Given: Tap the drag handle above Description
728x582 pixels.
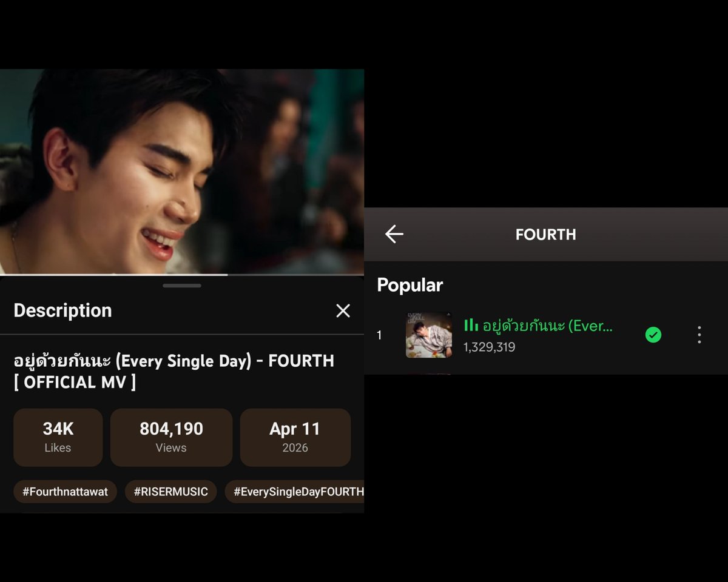Looking at the screenshot, I should click(x=182, y=286).
